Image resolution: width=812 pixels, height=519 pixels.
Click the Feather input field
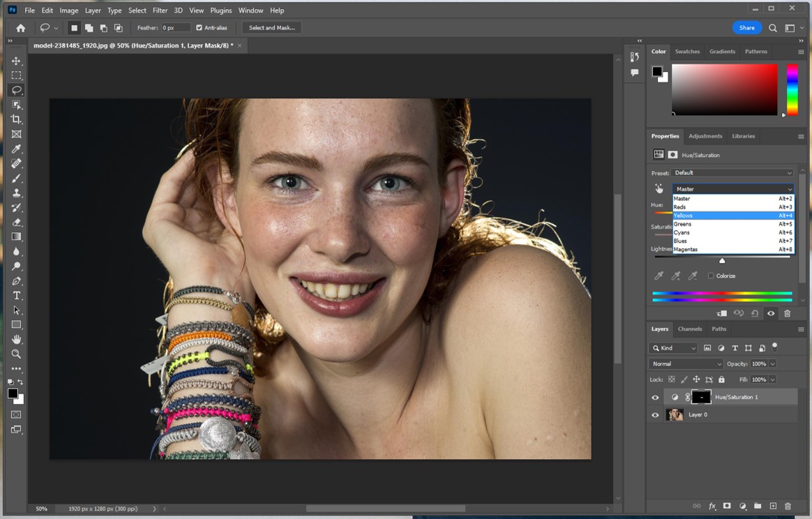tap(175, 28)
